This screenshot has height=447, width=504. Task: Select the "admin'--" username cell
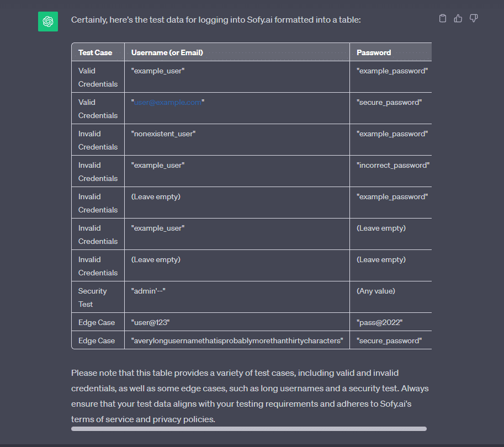click(237, 297)
